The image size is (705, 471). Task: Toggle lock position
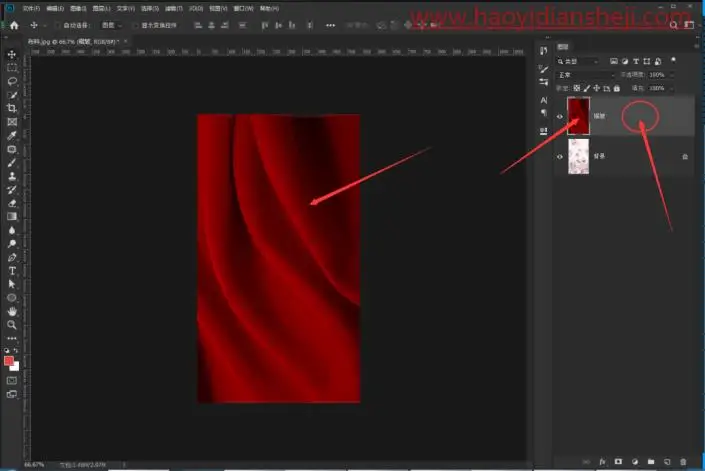(x=597, y=88)
